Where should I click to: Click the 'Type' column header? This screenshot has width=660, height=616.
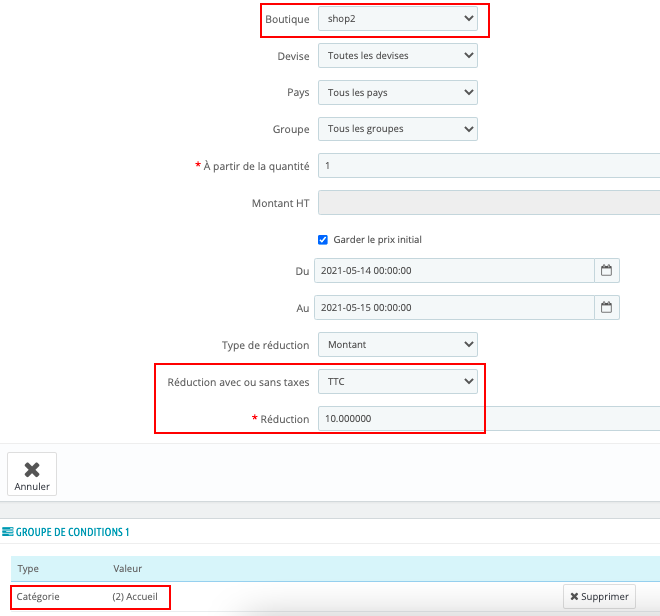[x=28, y=569]
